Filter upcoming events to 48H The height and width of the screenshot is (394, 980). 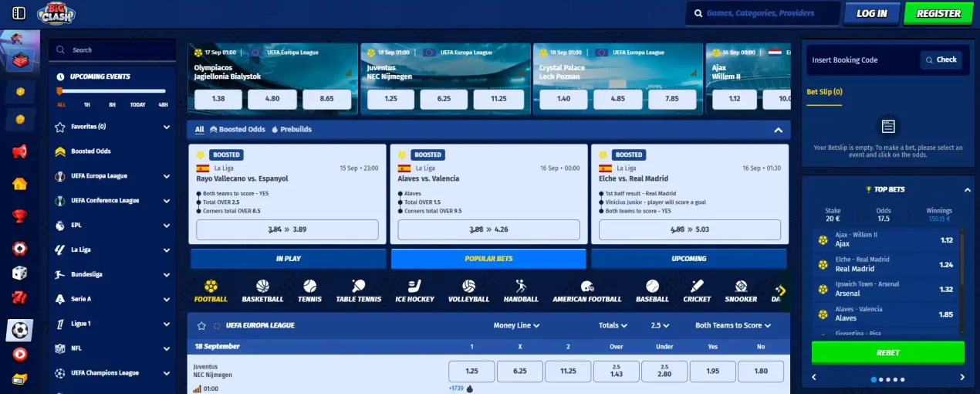click(163, 104)
